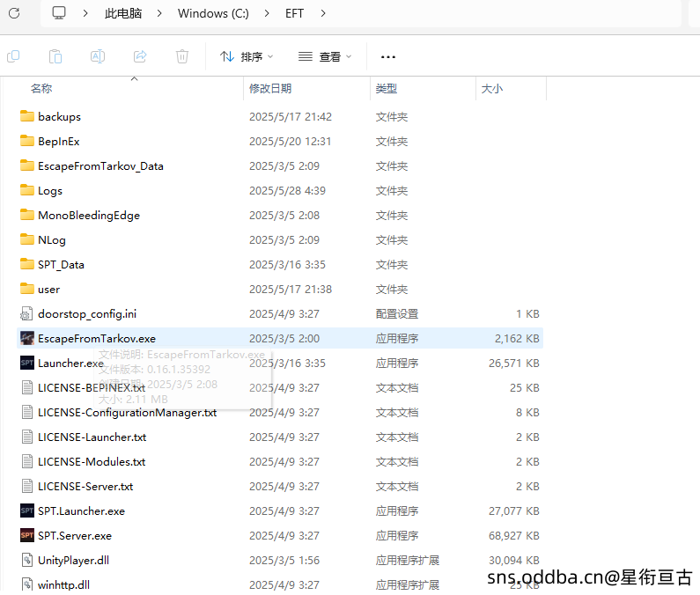Go to 此电脑 in breadcrumb

[123, 13]
